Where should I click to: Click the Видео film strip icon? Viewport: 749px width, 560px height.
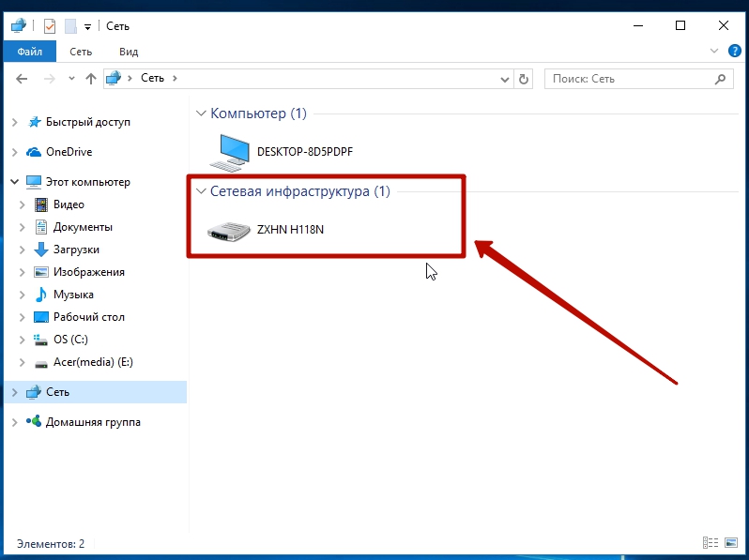tap(41, 204)
